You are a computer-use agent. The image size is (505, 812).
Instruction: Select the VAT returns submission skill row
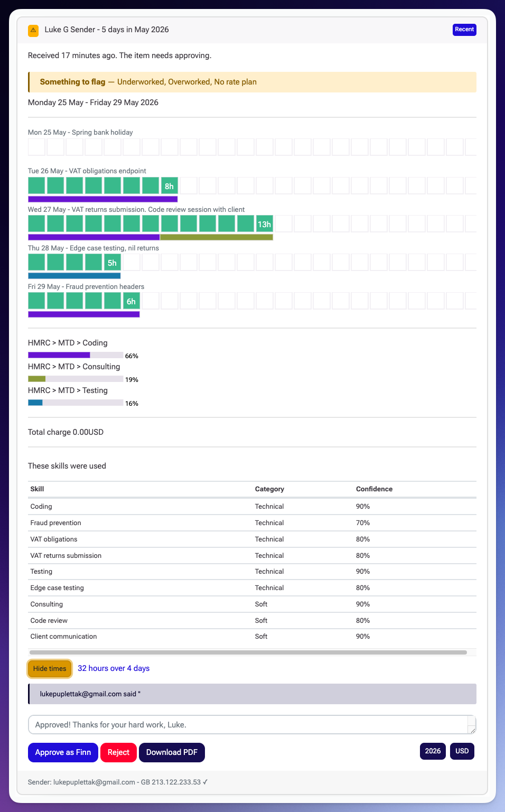[x=252, y=556]
